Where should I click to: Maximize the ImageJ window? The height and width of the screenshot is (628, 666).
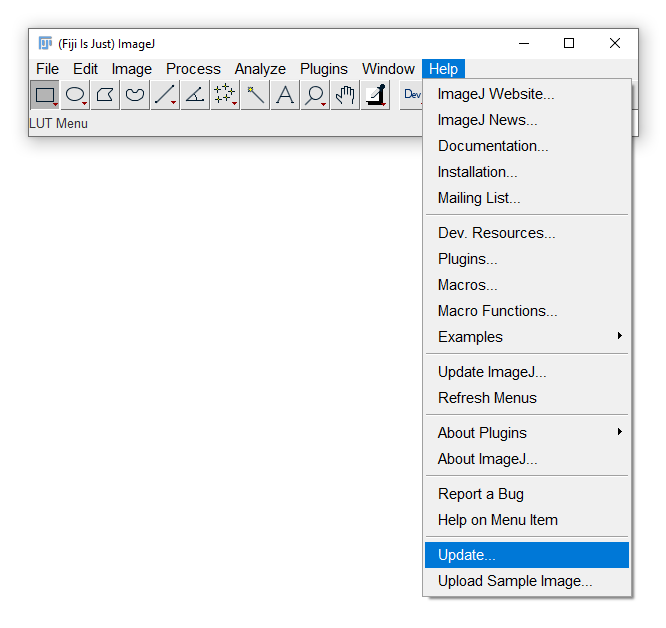coord(569,43)
